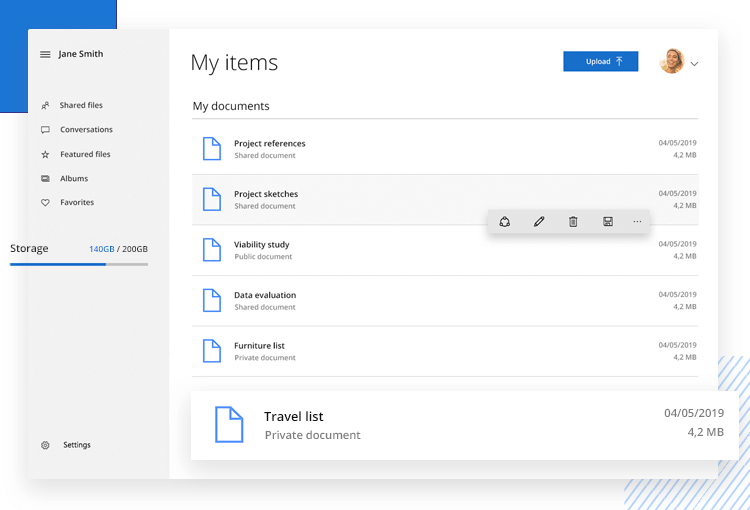Viewport: 750px width, 510px height.
Task: Open Conversations in sidebar
Action: coord(86,130)
